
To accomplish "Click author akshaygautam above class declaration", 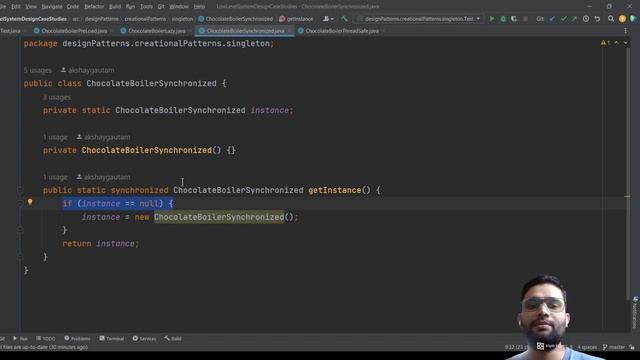I will (87, 70).
